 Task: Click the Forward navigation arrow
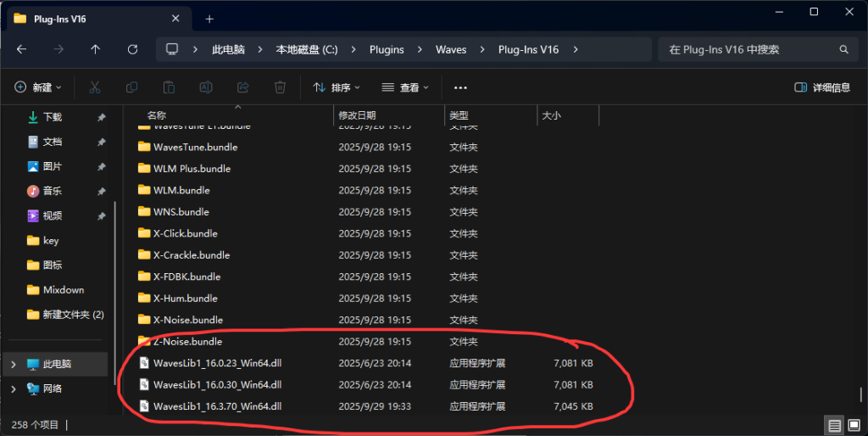(x=58, y=49)
